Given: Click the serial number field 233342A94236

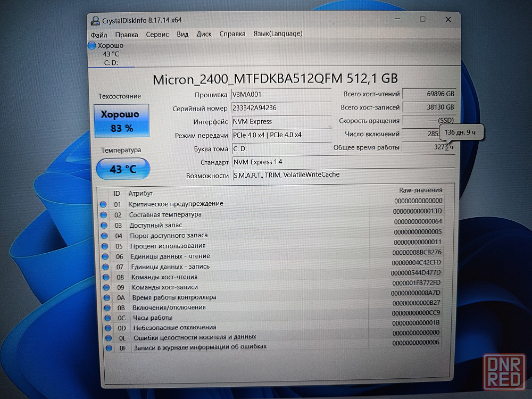Looking at the screenshot, I should pyautogui.click(x=281, y=108).
